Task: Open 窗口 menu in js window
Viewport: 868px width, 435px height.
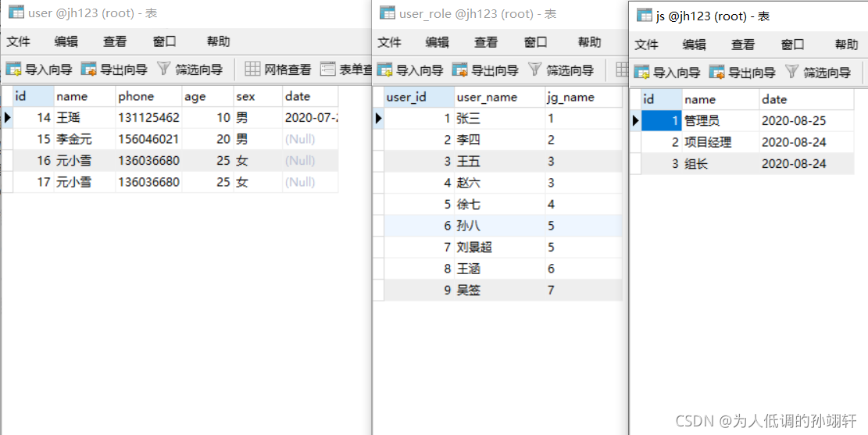Action: [793, 45]
